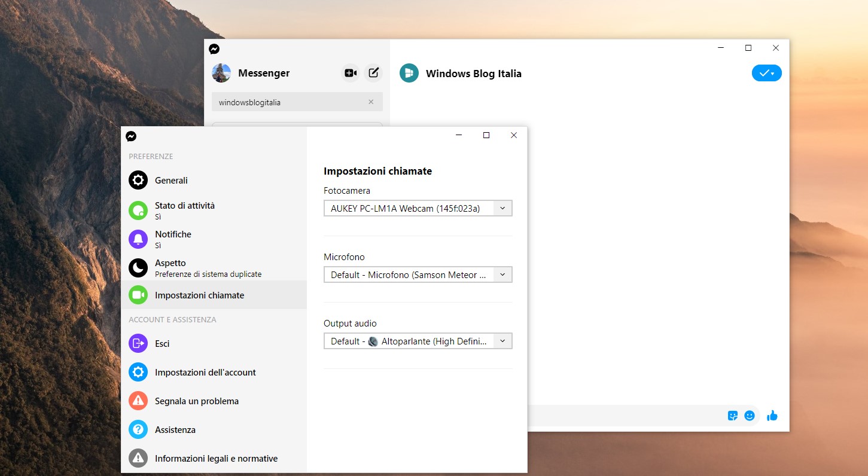Click the windowsblogitalia search box
This screenshot has width=868, height=476.
[x=297, y=102]
